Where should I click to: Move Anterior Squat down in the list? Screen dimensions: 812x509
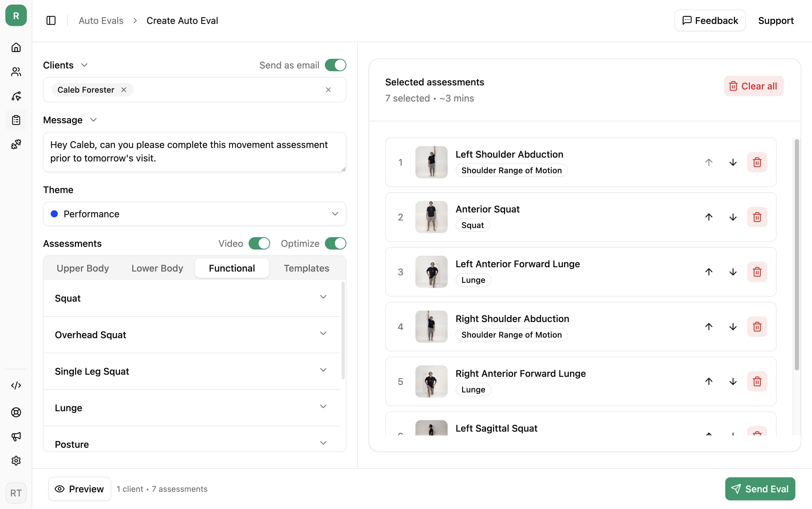click(x=733, y=217)
